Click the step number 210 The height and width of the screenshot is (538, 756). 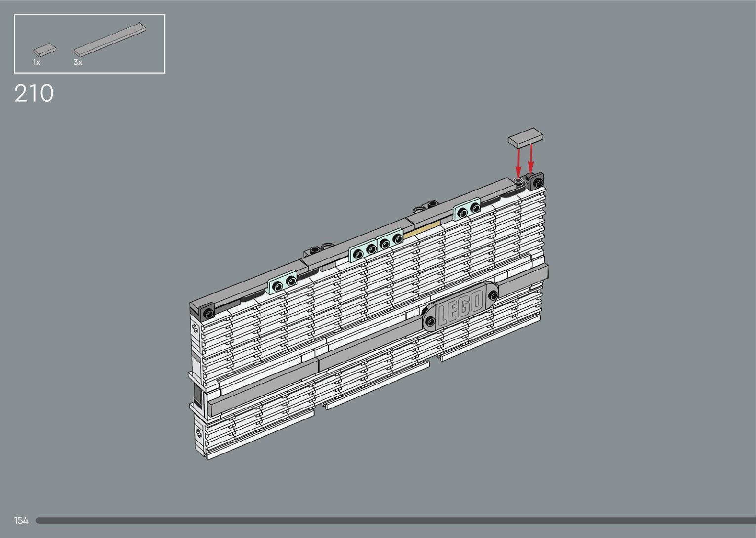(x=34, y=93)
